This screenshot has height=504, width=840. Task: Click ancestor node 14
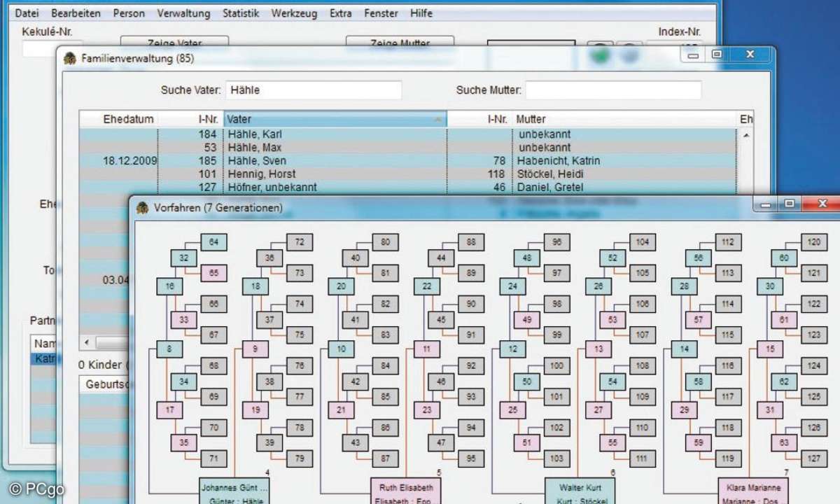[684, 349]
